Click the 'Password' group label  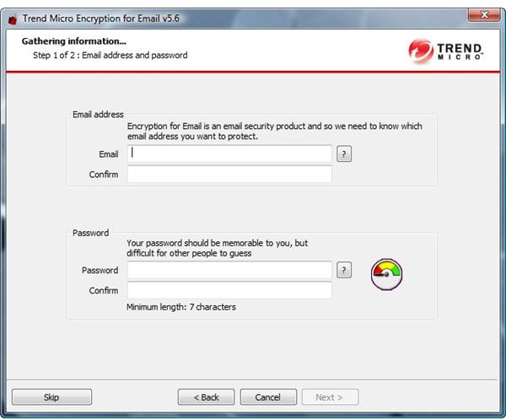point(91,233)
